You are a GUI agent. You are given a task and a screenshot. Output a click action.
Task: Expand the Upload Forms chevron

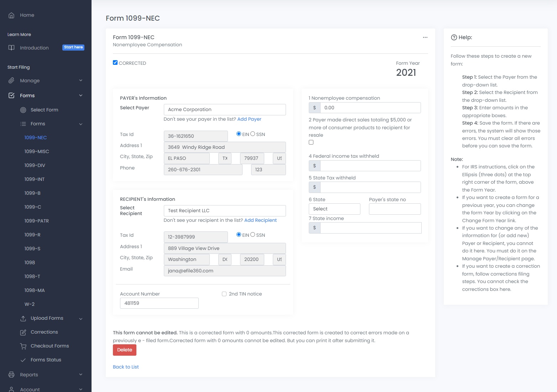coord(81,319)
